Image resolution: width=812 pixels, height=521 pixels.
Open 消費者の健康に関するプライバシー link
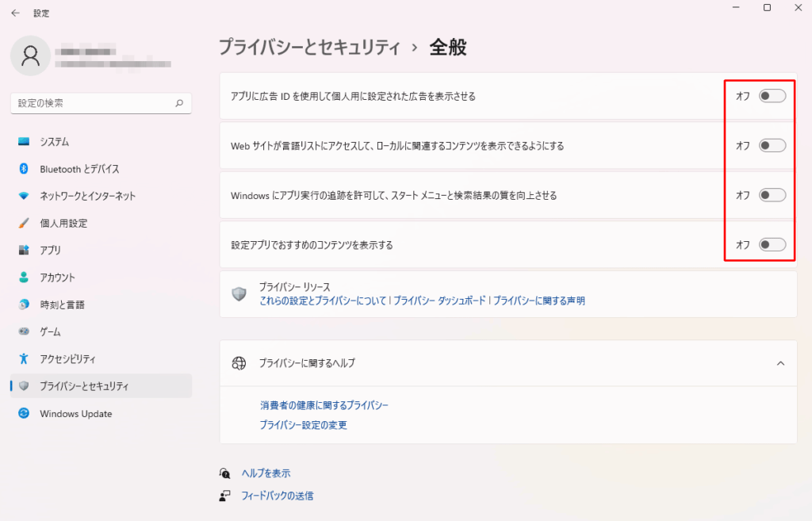(324, 405)
